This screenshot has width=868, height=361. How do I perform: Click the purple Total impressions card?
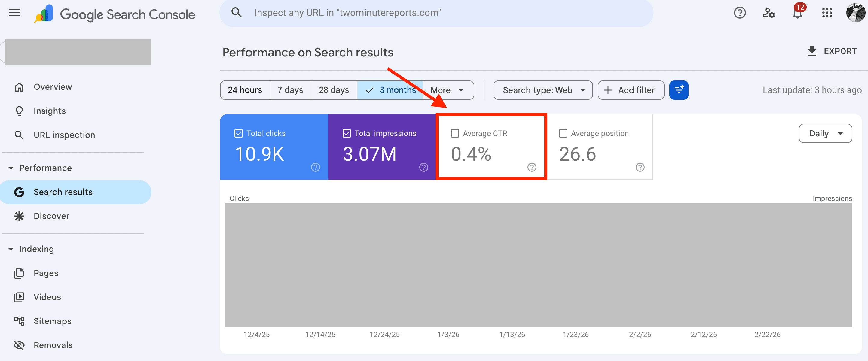tap(381, 147)
